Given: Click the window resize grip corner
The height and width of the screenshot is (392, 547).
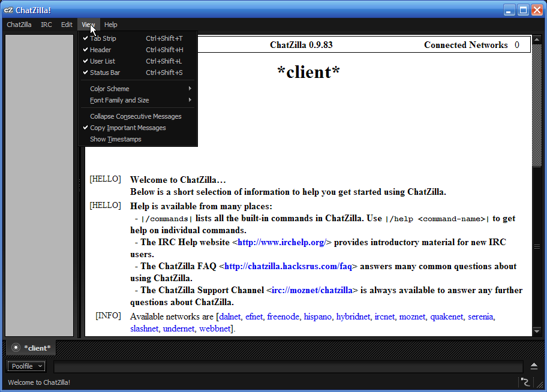Looking at the screenshot, I should [540, 384].
